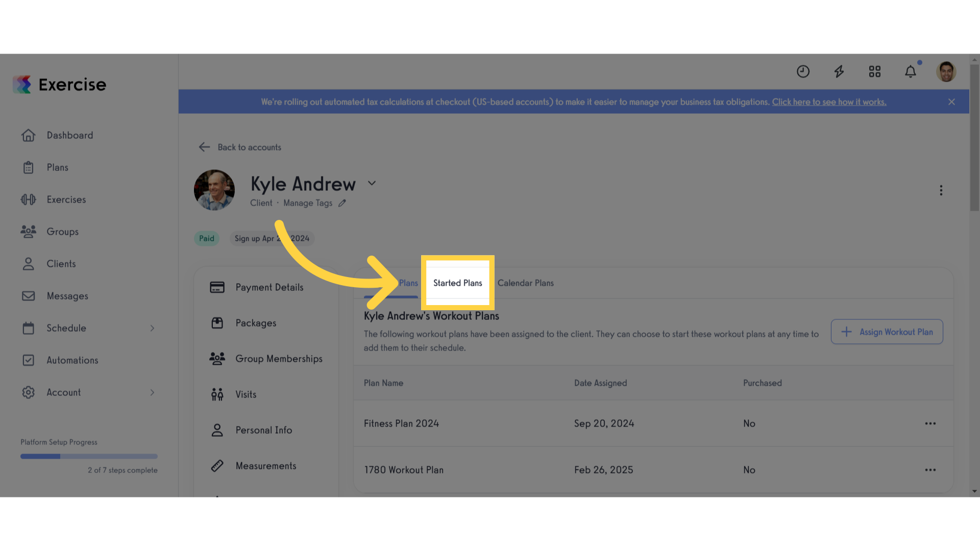The image size is (980, 551).
Task: Click the back arrow to accounts
Action: click(x=204, y=147)
